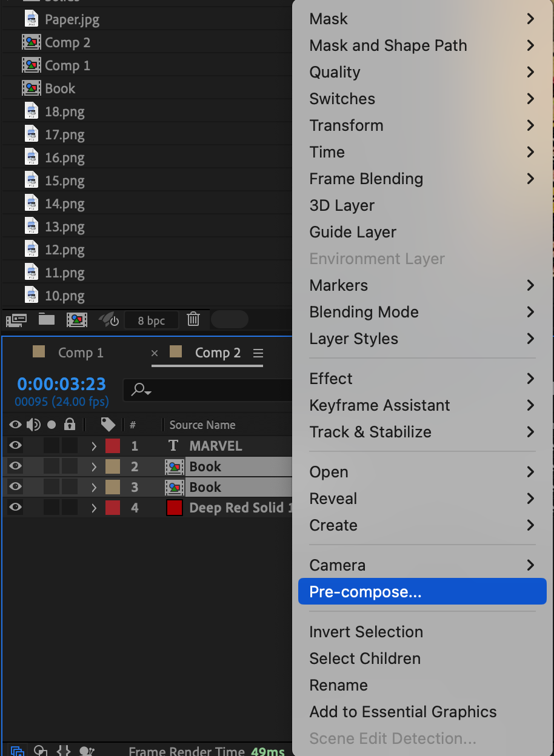Delete selected project item with trash icon
Viewport: 554px width, 756px height.
193,320
